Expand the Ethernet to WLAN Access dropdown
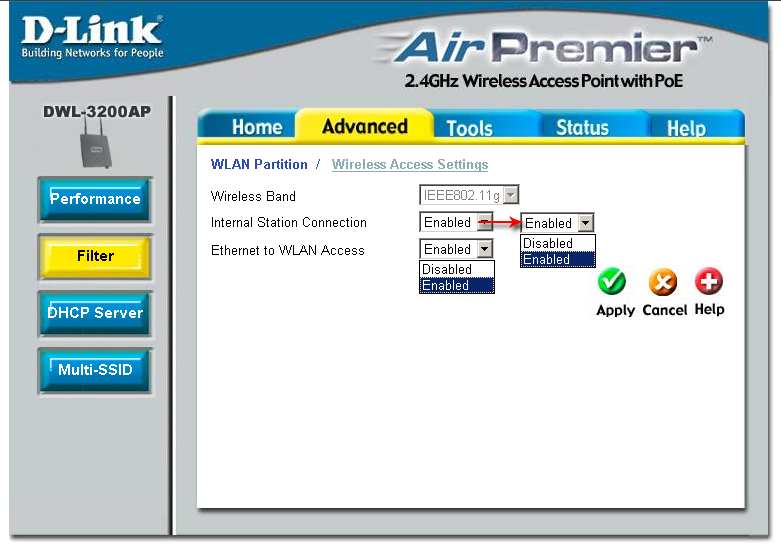Screen dimensions: 781x545 pos(456,249)
